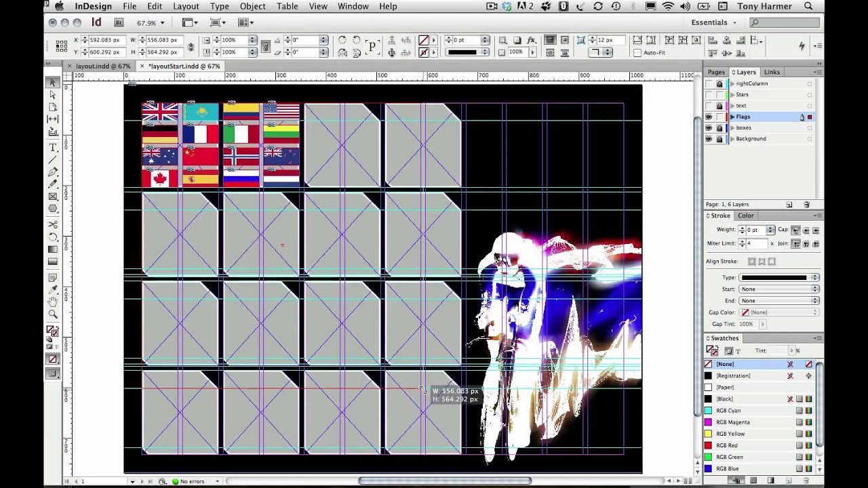
Task: Switch to the Color panel tab
Action: (x=746, y=216)
